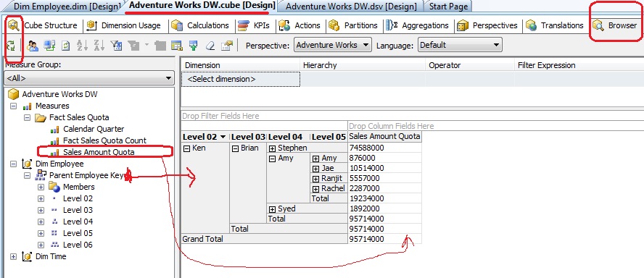Select Sales Amount Quota measure in tree
The height and width of the screenshot is (278, 644).
coord(99,152)
